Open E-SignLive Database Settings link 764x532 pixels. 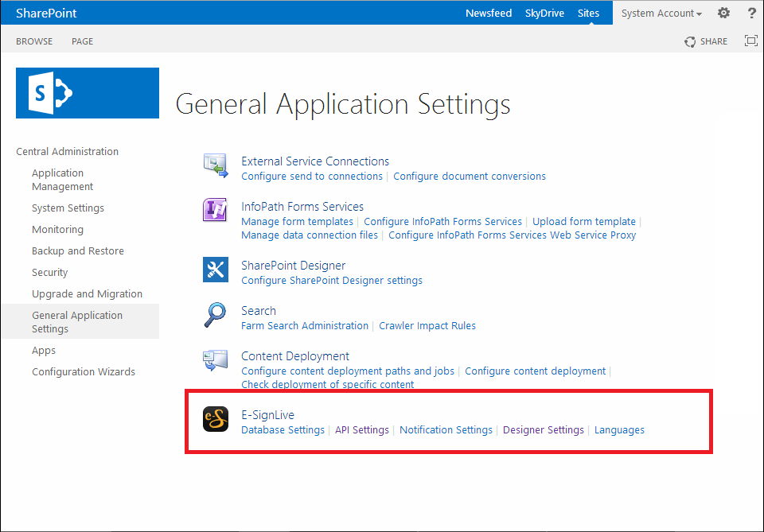pos(283,430)
